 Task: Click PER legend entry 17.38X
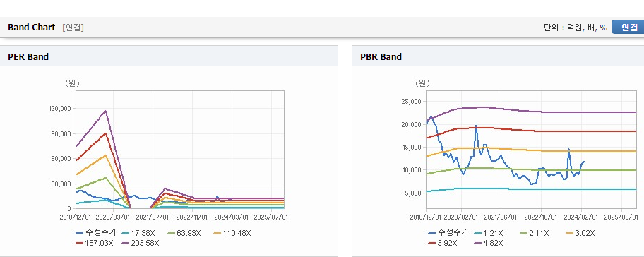point(139,233)
